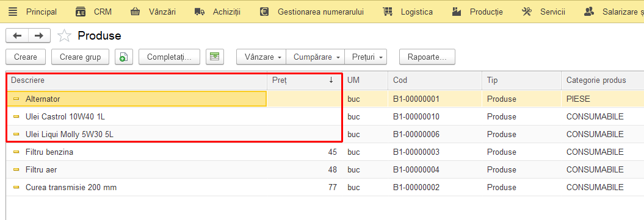
Task: Select the Curea transmisie 200 mm row
Action: point(325,187)
